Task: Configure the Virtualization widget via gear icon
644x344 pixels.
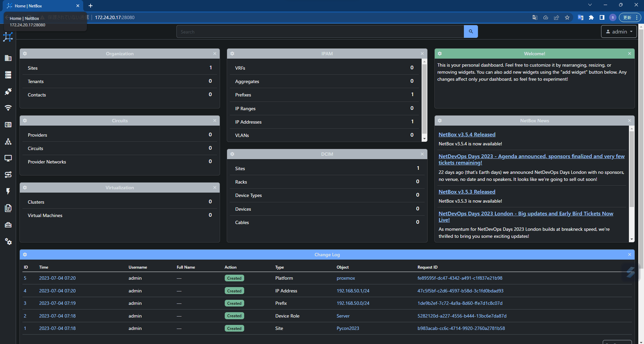Action: [25, 188]
